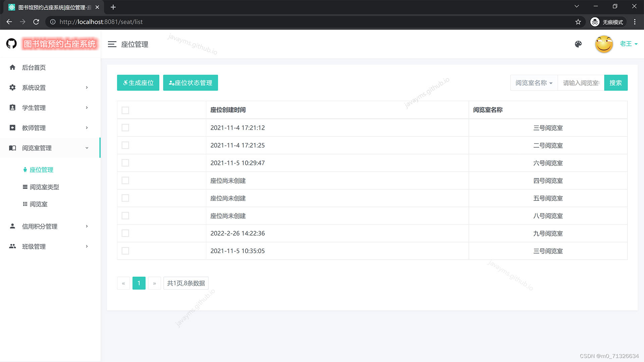Viewport: 644px width, 362px height.
Task: Check the checkbox for 三号阅览室 first row
Action: (x=125, y=127)
